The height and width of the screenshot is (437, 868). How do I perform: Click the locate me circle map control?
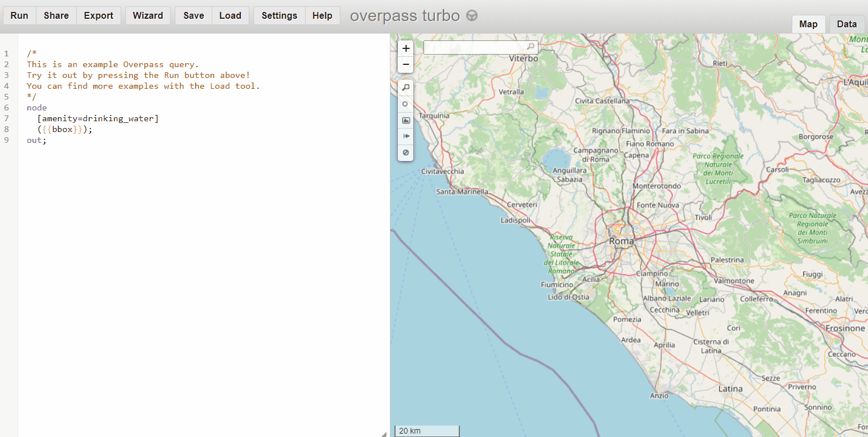click(x=406, y=104)
